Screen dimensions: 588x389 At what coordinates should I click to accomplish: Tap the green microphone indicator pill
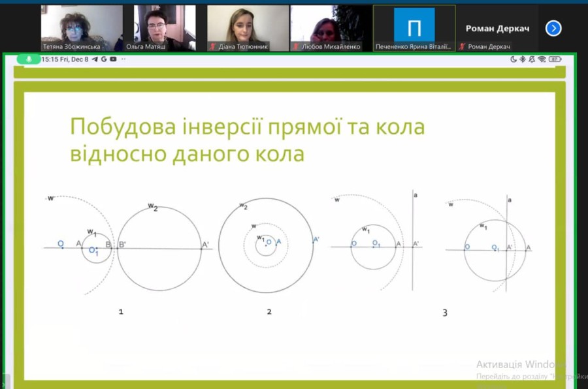29,59
